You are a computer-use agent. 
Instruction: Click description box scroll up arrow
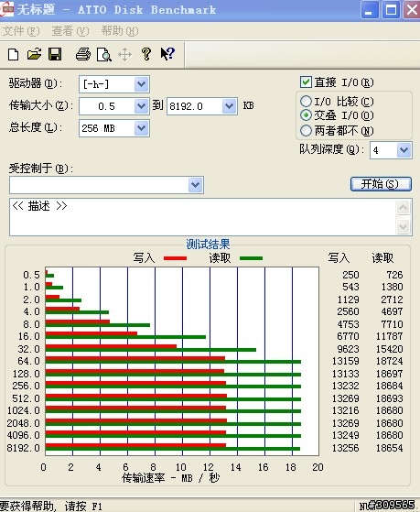click(x=404, y=208)
